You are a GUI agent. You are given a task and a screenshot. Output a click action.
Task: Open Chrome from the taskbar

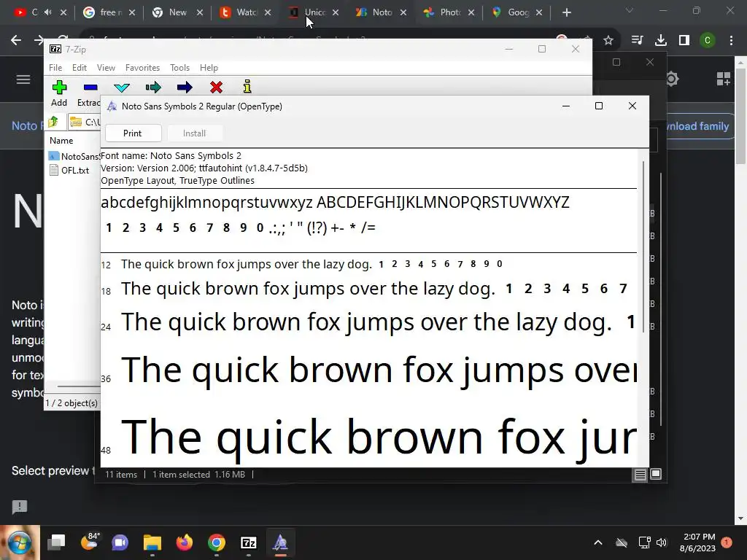click(216, 542)
